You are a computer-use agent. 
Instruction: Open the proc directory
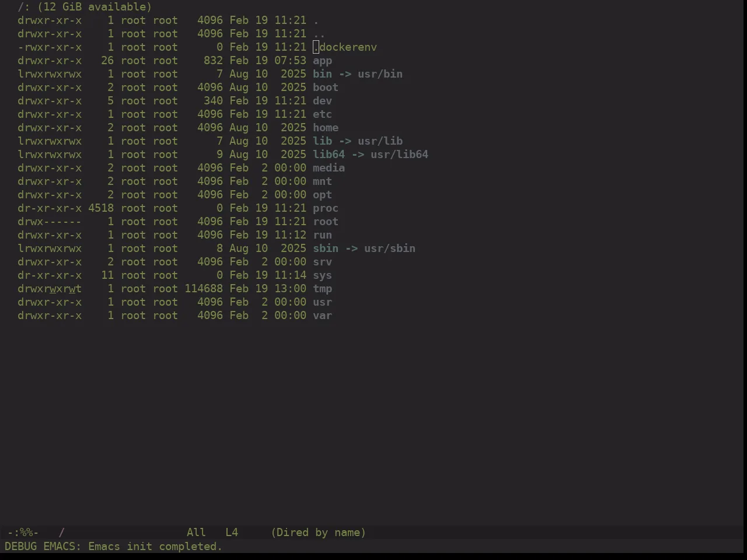click(x=326, y=208)
